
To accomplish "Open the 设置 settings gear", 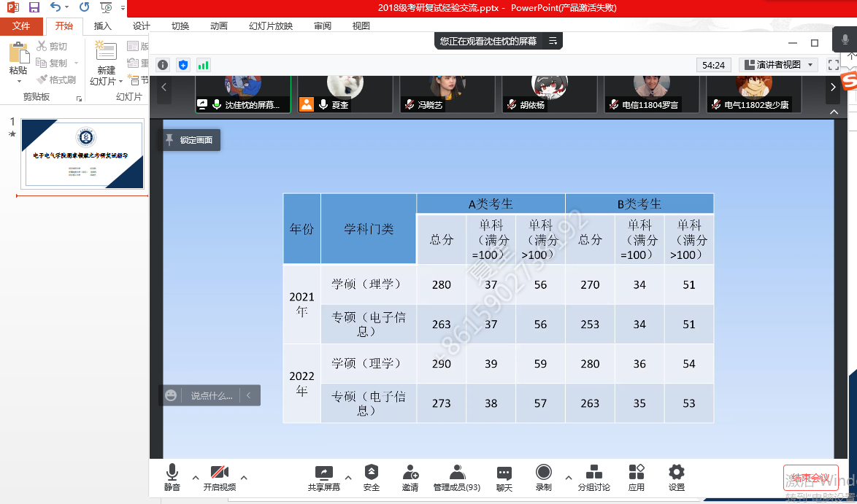I will pyautogui.click(x=676, y=473).
